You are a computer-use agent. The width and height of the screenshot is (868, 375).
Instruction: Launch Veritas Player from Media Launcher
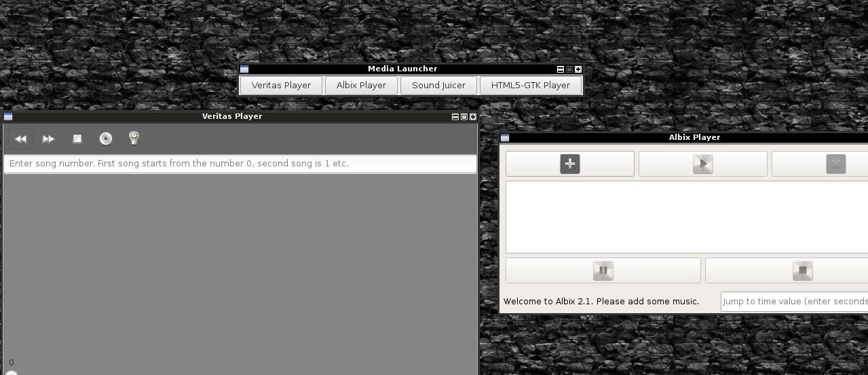(x=281, y=86)
